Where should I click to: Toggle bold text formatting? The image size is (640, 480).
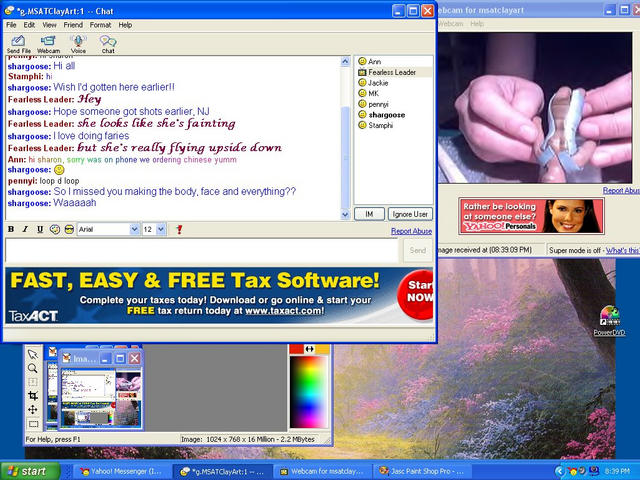click(11, 229)
